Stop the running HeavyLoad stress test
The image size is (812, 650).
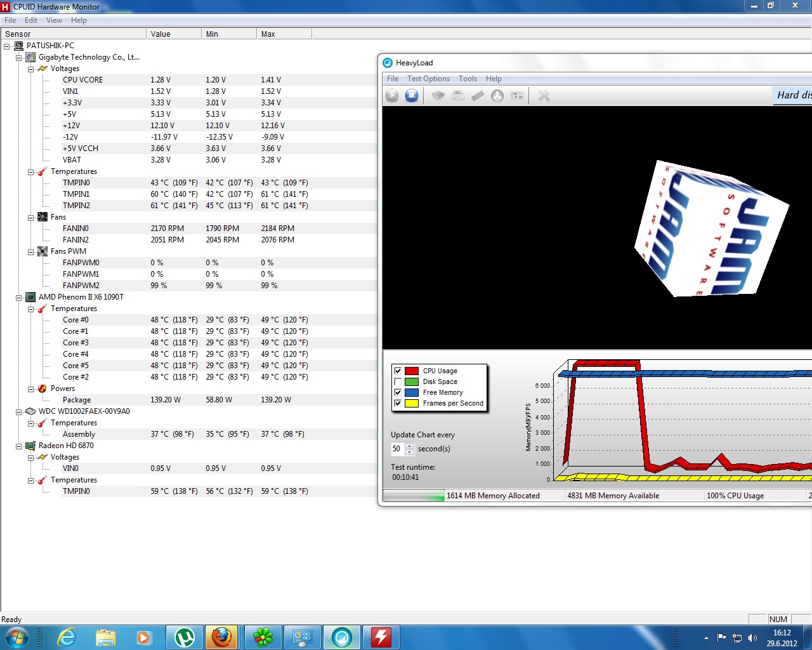(x=412, y=96)
